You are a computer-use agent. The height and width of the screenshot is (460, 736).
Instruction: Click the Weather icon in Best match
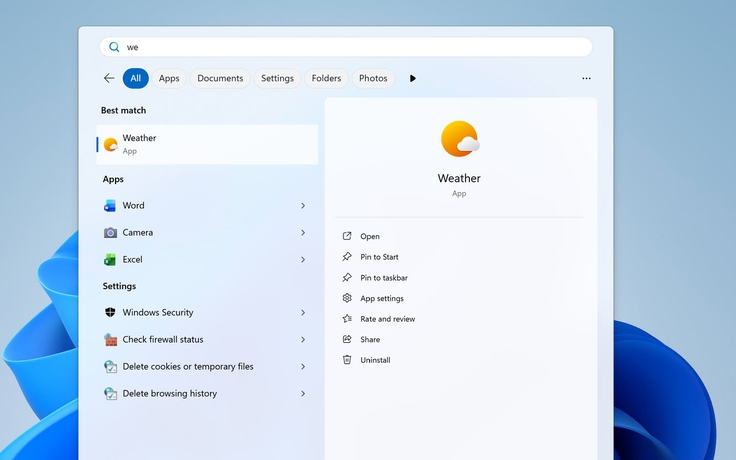(110, 145)
